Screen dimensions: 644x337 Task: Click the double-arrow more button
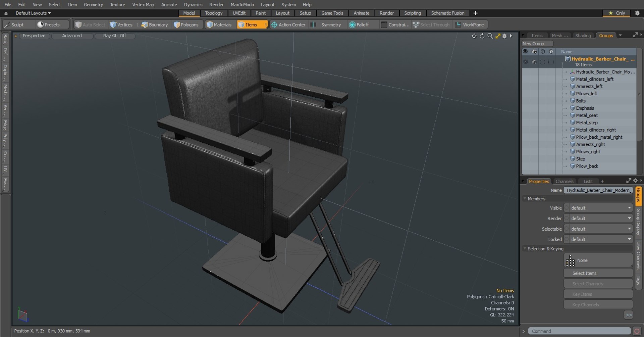[629, 315]
